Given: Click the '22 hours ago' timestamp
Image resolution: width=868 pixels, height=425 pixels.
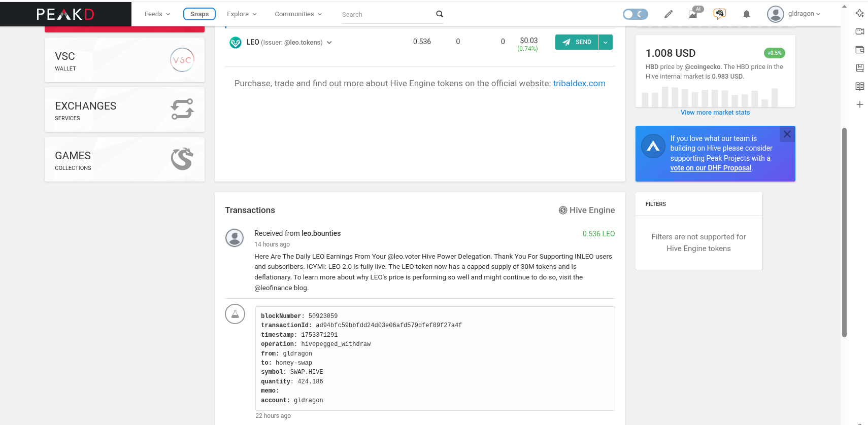Looking at the screenshot, I should (273, 416).
